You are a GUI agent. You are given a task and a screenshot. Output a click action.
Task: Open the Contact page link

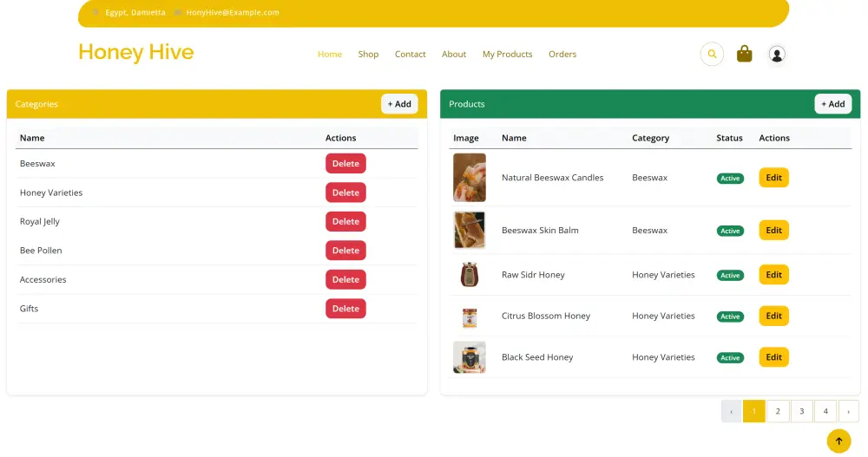click(x=411, y=55)
